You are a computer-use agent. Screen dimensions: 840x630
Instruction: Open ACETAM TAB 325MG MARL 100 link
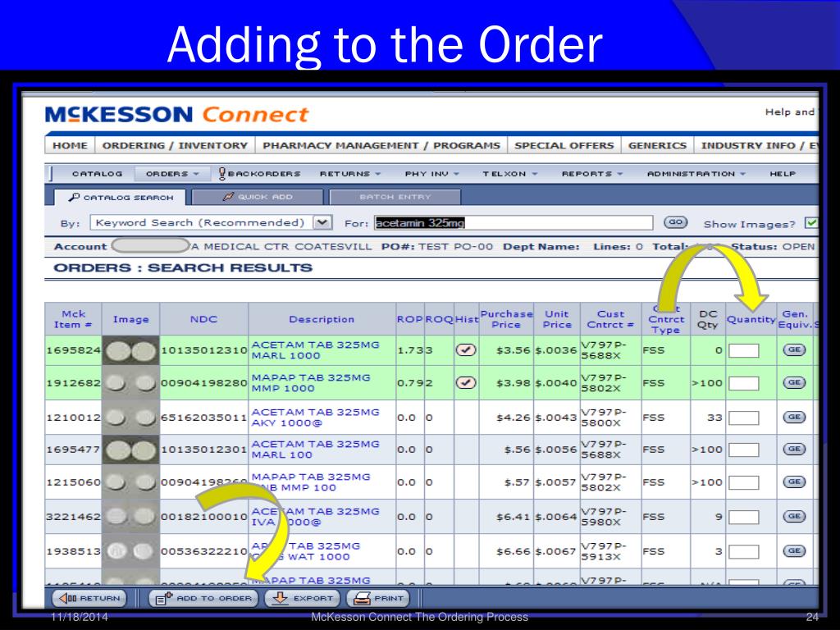(x=315, y=450)
